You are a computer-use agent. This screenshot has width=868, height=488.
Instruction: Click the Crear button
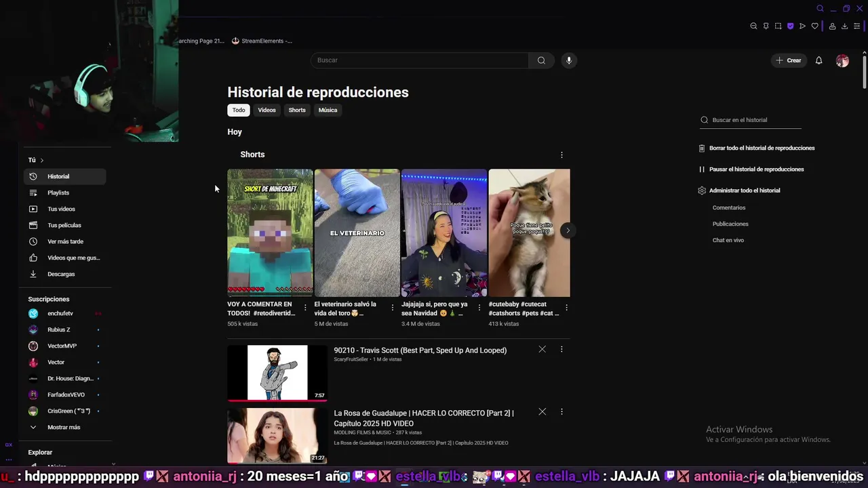pos(789,60)
